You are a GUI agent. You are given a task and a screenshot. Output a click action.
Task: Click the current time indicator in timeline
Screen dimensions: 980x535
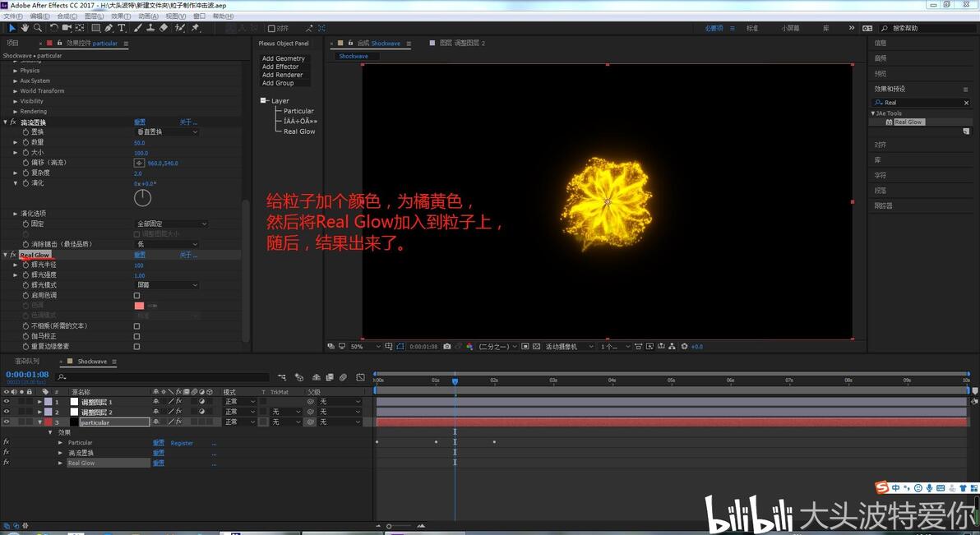click(455, 381)
